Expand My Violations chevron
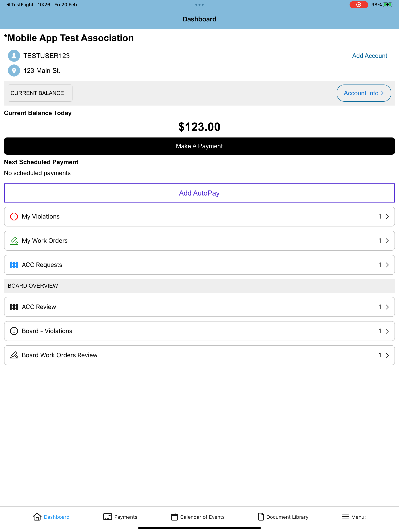 pos(387,217)
